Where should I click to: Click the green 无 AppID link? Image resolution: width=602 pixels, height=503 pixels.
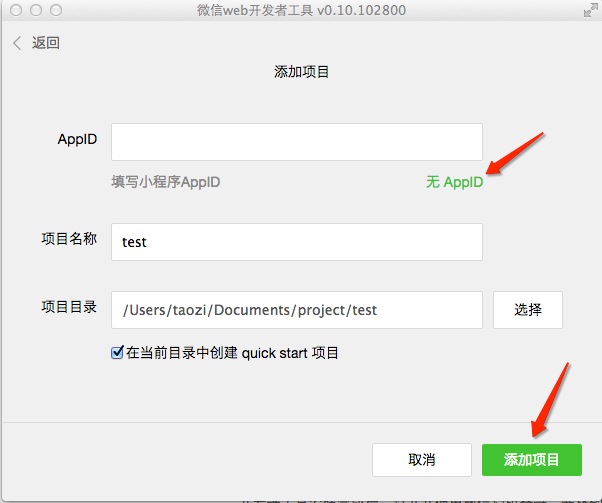point(454,182)
